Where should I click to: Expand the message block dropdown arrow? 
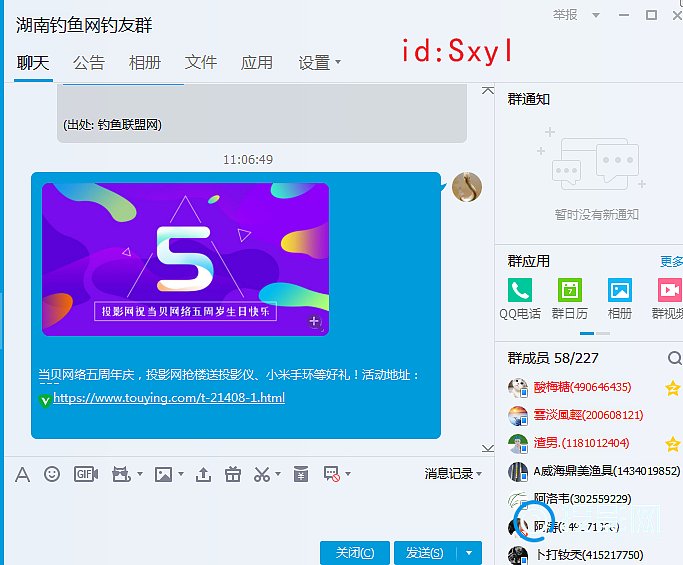348,473
